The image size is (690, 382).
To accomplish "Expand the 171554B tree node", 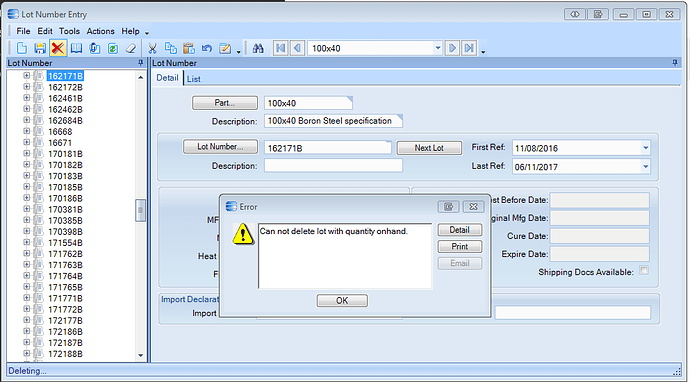I will click(26, 242).
